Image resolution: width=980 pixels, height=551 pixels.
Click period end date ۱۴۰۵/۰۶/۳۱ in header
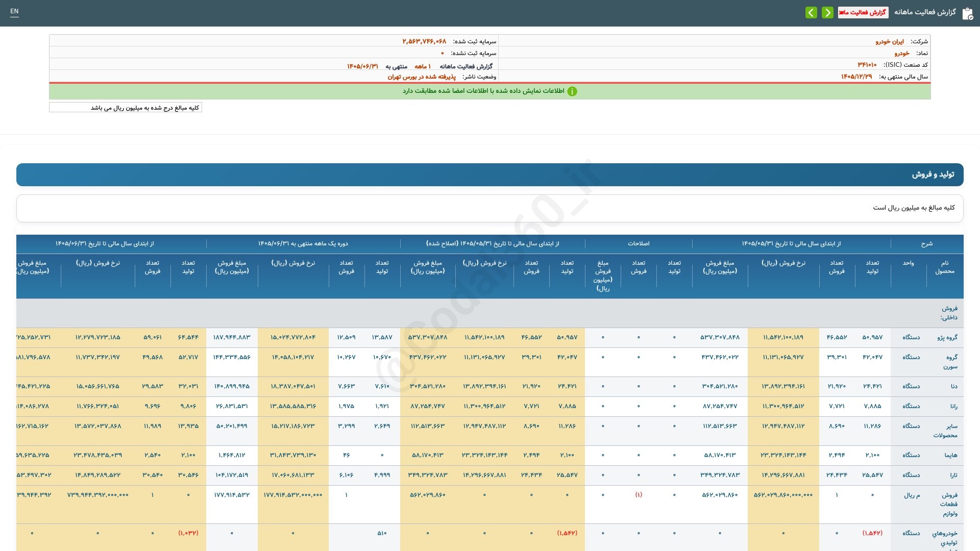click(362, 66)
